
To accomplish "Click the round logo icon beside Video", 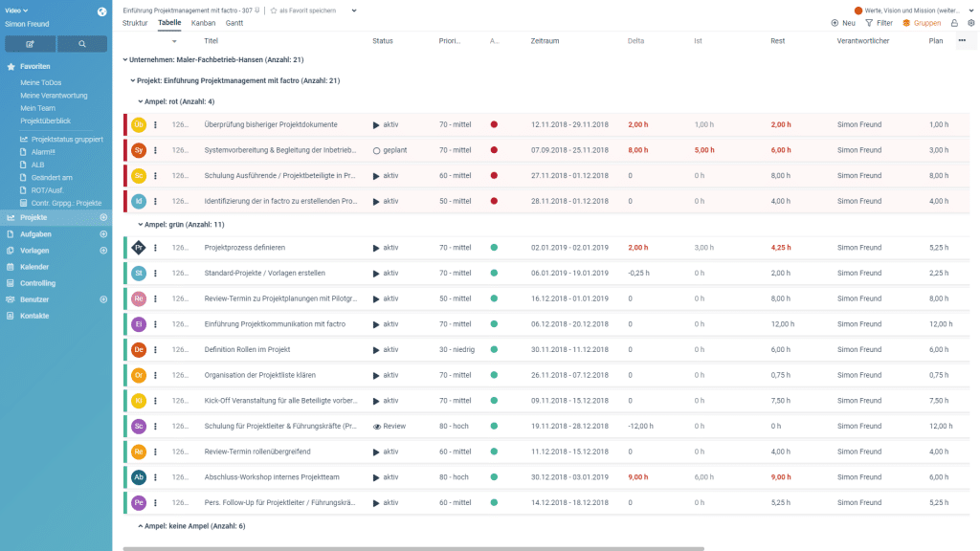I will pos(101,11).
